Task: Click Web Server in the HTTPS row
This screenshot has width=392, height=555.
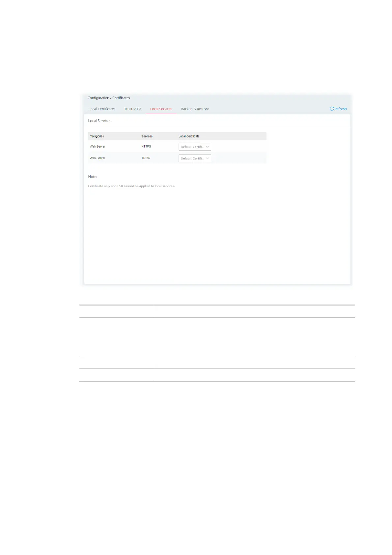Action: 98,146
